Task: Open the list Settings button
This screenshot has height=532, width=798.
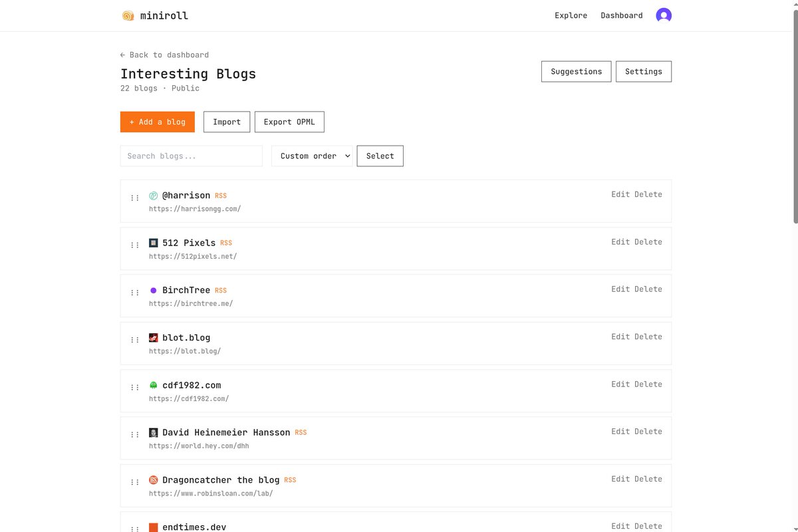Action: click(x=644, y=71)
